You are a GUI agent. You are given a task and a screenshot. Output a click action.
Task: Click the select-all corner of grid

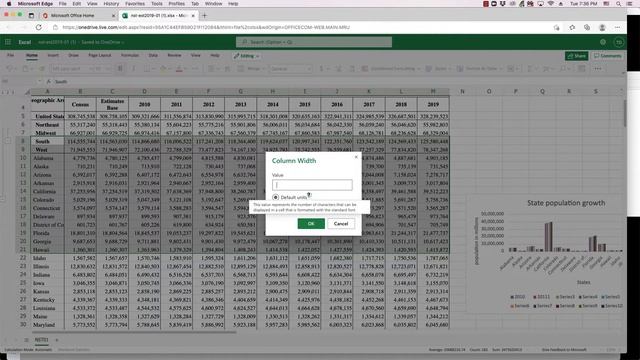27,92
